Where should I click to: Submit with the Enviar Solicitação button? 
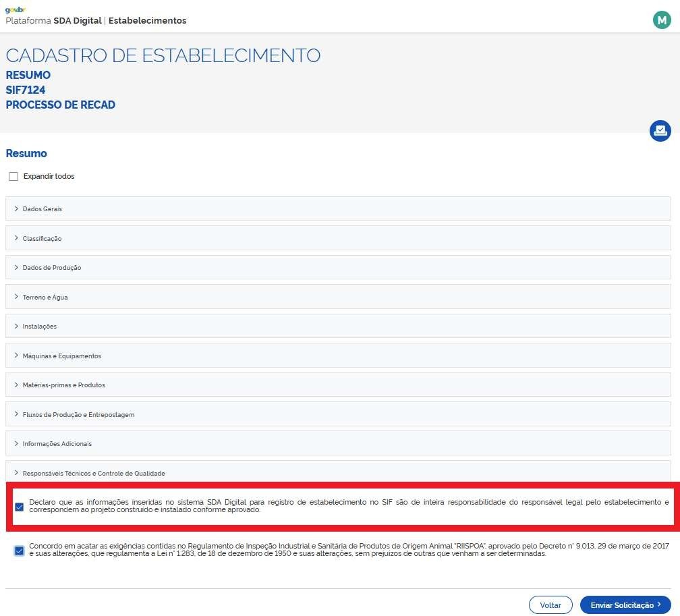tap(621, 605)
